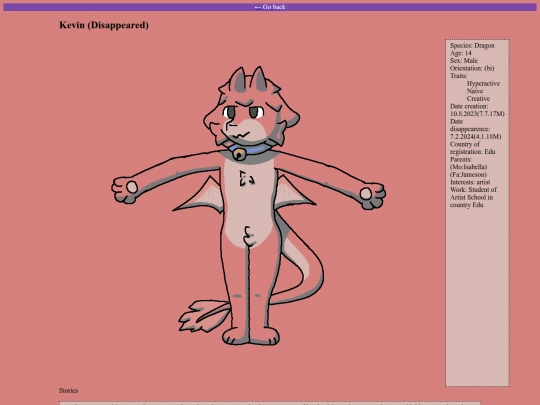Click the 'Traits:' label

458,76
